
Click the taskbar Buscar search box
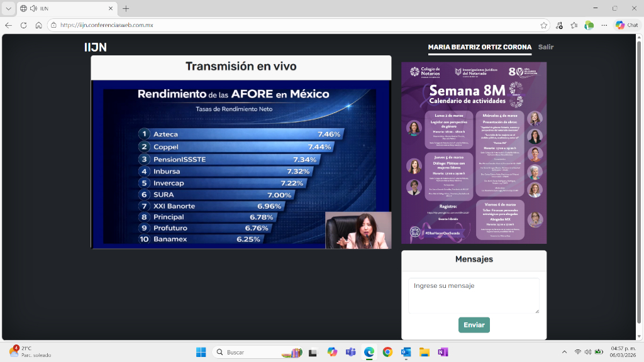pos(258,352)
